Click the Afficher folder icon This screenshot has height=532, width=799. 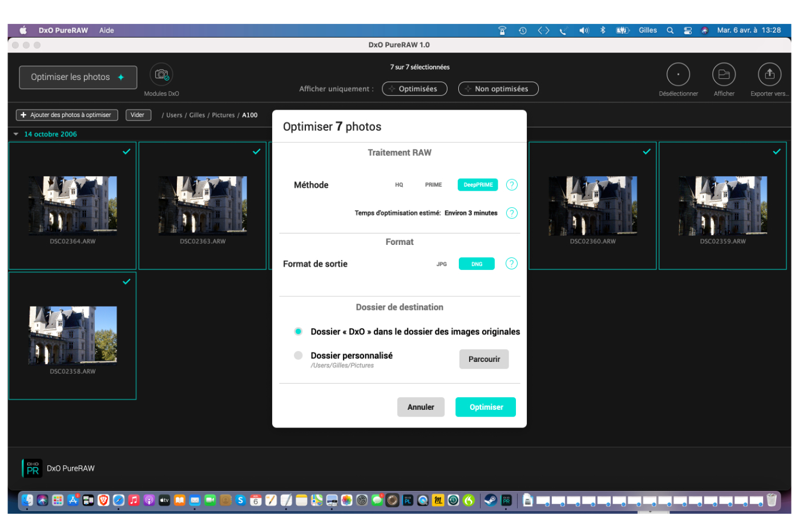pyautogui.click(x=724, y=75)
